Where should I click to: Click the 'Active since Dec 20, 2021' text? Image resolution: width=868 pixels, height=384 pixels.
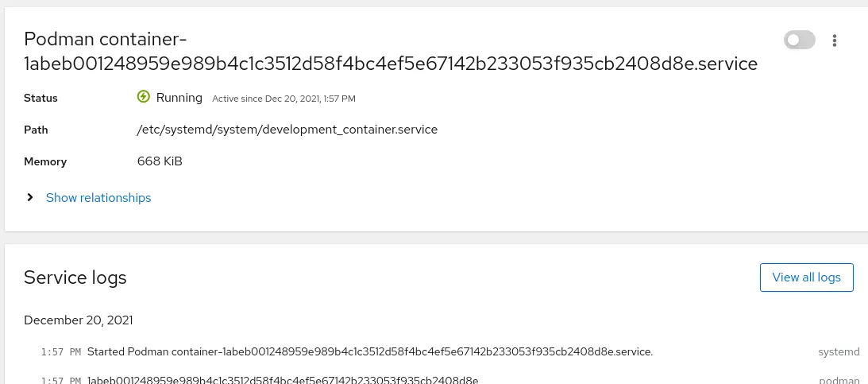(x=284, y=99)
